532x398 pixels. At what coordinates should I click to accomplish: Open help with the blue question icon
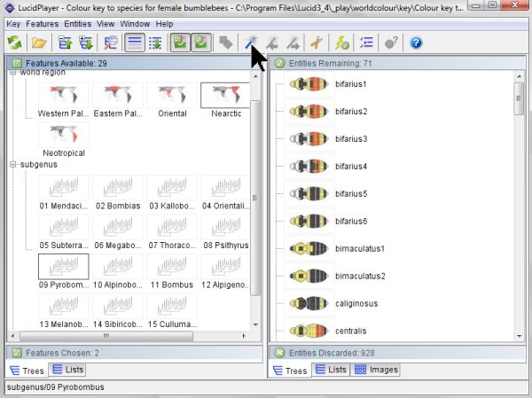click(x=416, y=43)
